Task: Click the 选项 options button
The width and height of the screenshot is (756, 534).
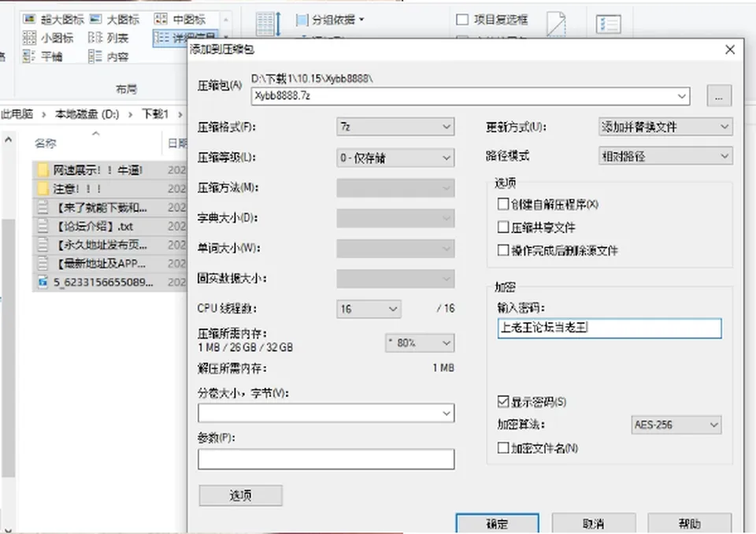Action: pyautogui.click(x=241, y=495)
